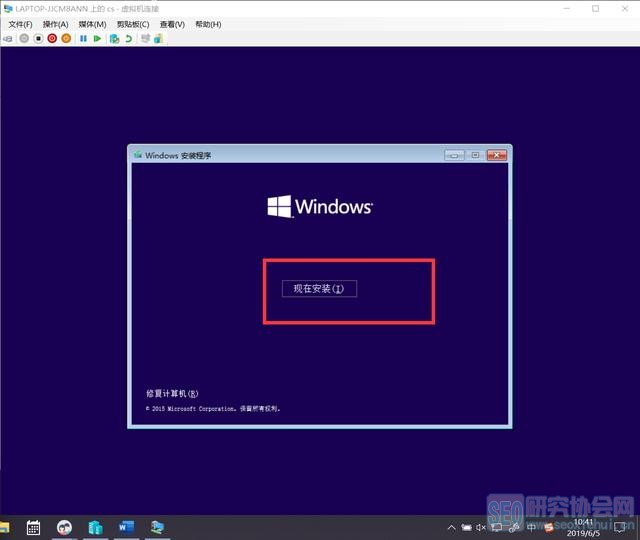
Task: Open the 帮助(H) help menu
Action: coord(208,24)
